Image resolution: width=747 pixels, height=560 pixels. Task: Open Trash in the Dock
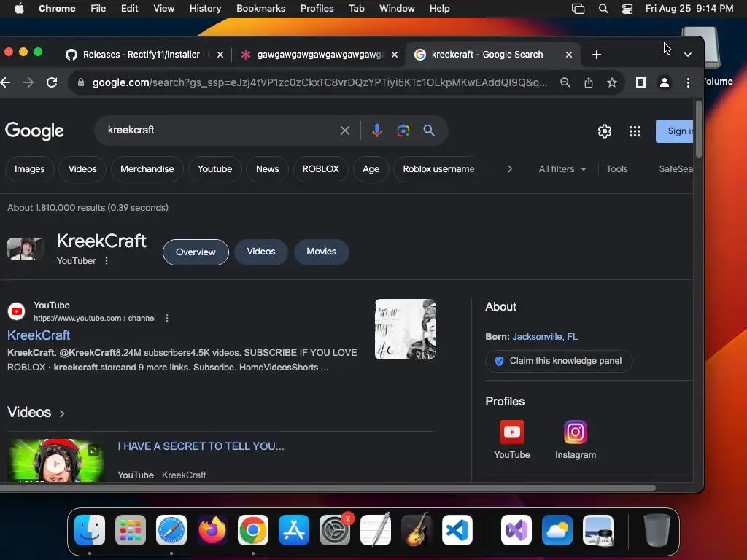coord(657,530)
